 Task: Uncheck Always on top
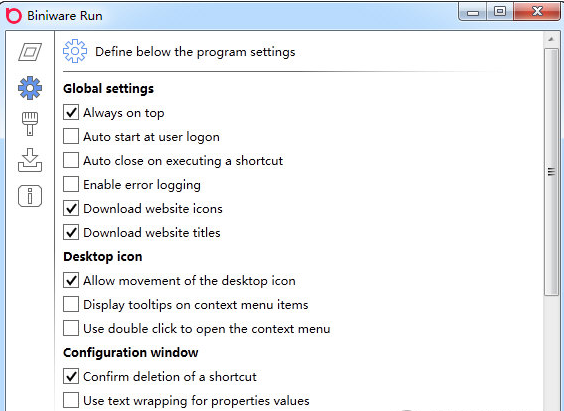pos(71,113)
